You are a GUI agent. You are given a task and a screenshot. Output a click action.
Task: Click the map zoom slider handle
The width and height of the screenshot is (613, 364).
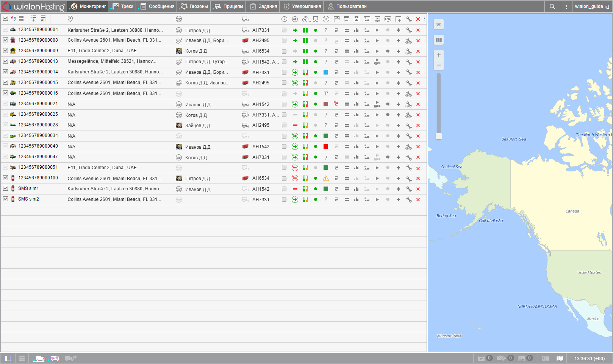point(438,136)
